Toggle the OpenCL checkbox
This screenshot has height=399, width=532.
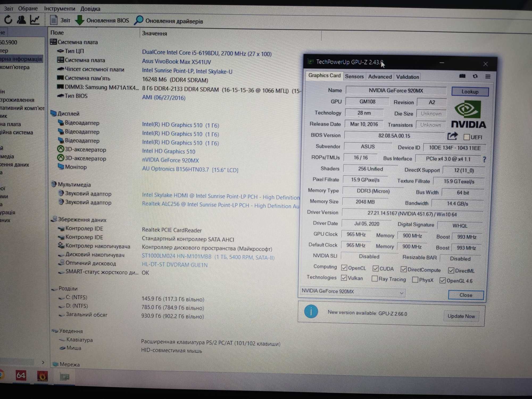click(344, 268)
